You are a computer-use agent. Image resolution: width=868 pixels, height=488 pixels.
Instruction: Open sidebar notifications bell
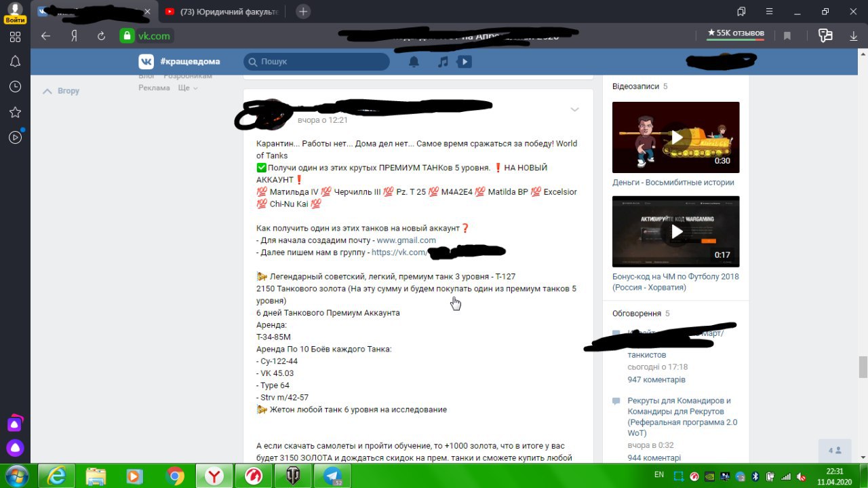tap(15, 62)
